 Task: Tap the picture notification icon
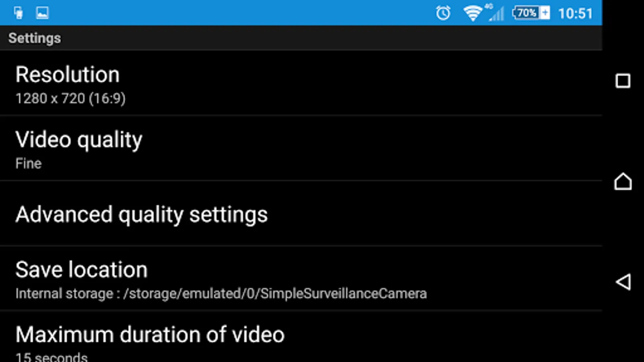tap(42, 13)
